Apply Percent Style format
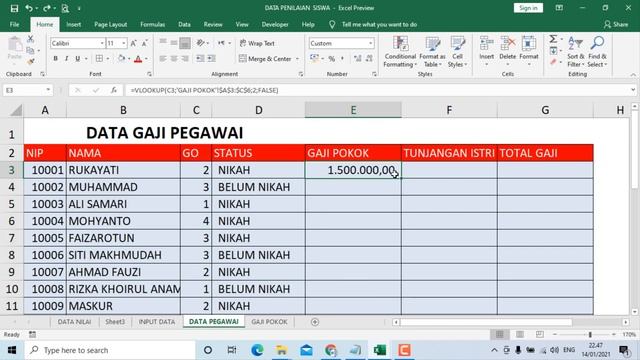 [332, 59]
